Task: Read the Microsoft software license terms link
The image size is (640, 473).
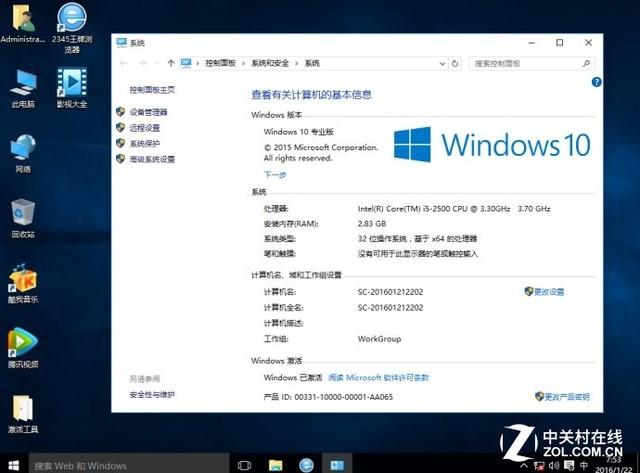Action: click(378, 378)
